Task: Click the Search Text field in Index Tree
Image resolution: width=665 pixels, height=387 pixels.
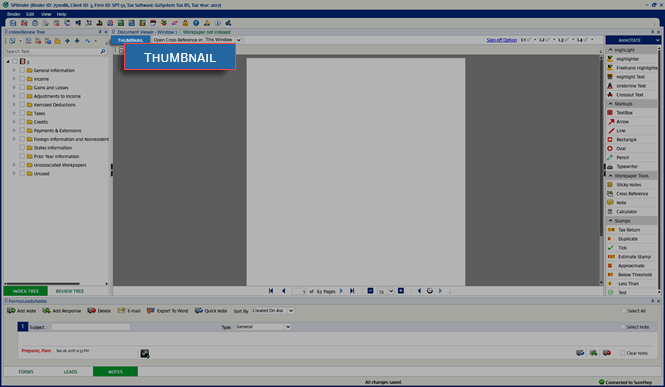Action: (x=52, y=51)
